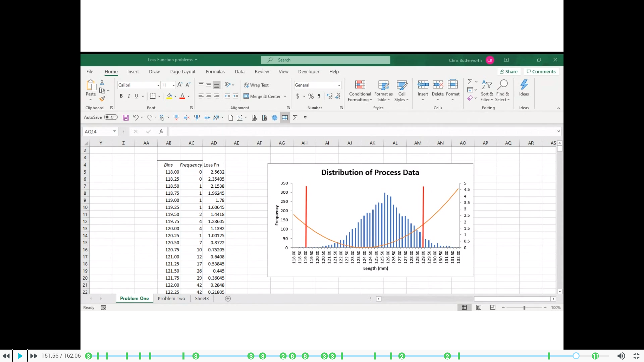
Task: Open the Data ribbon tab
Action: 239,71
